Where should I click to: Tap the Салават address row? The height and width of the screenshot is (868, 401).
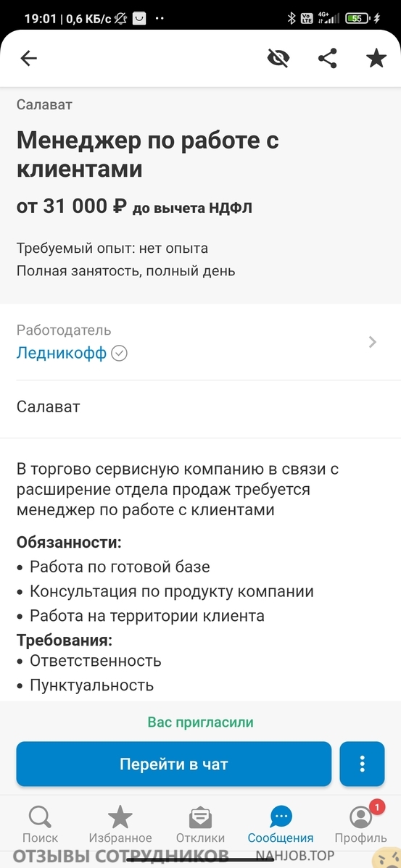pos(200,407)
